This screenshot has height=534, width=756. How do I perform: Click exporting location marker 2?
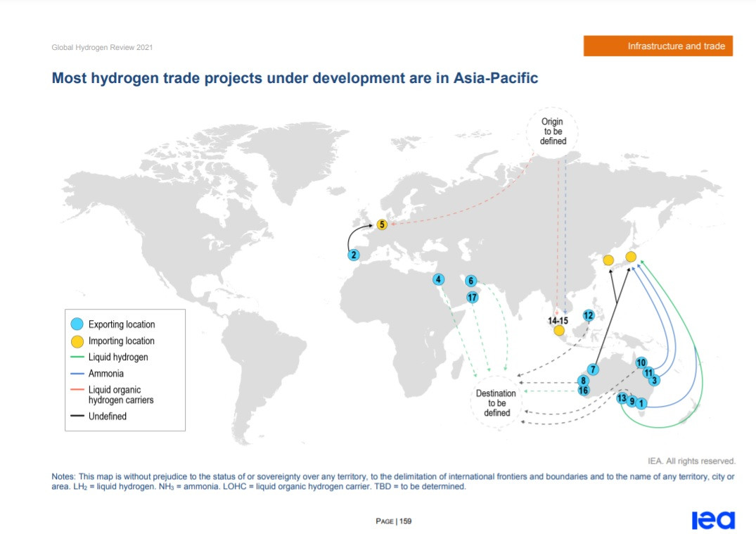pyautogui.click(x=354, y=255)
